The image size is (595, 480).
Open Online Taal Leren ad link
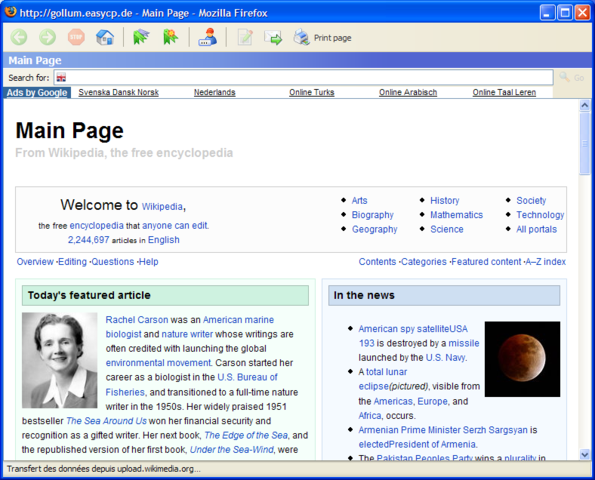coord(504,92)
